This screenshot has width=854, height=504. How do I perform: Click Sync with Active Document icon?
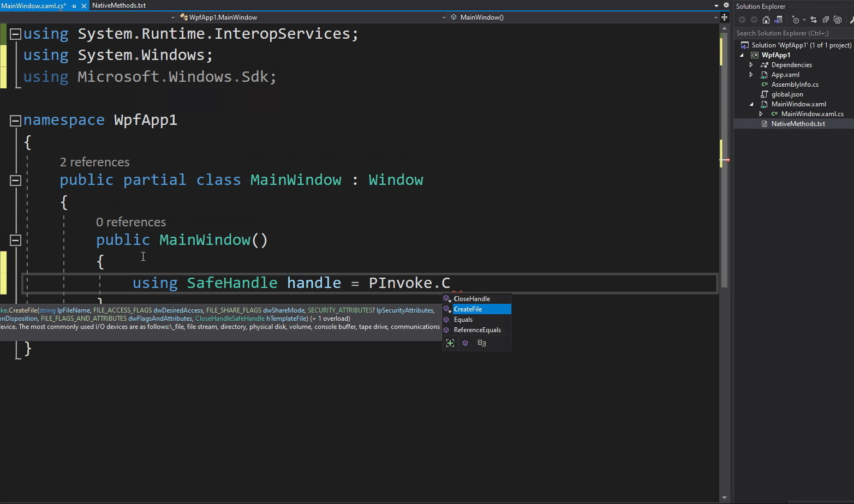pos(814,20)
